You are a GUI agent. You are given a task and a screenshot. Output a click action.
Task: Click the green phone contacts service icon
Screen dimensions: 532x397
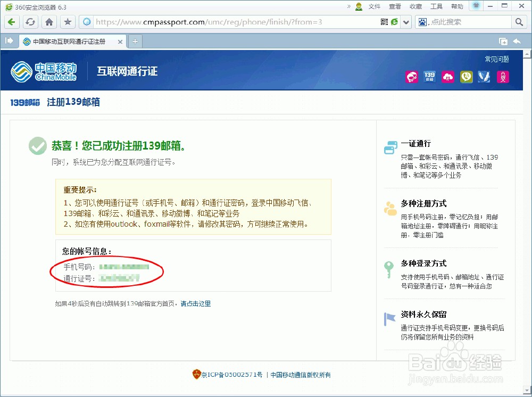466,77
